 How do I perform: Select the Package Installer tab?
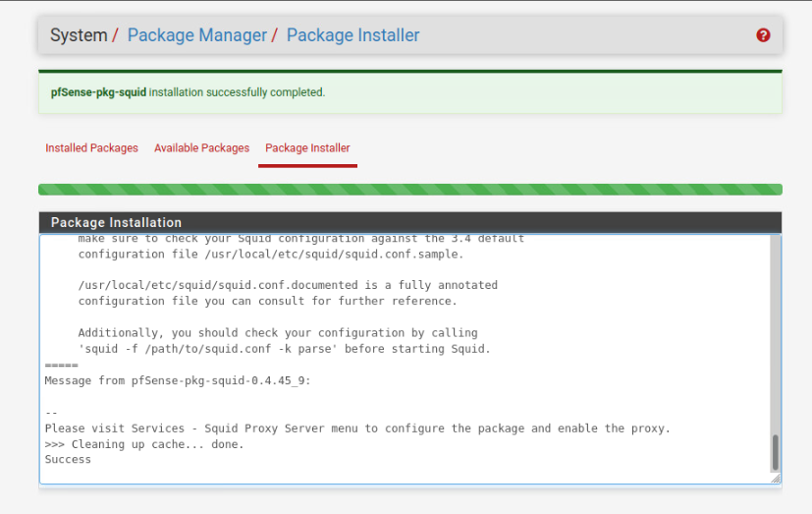pyautogui.click(x=307, y=148)
